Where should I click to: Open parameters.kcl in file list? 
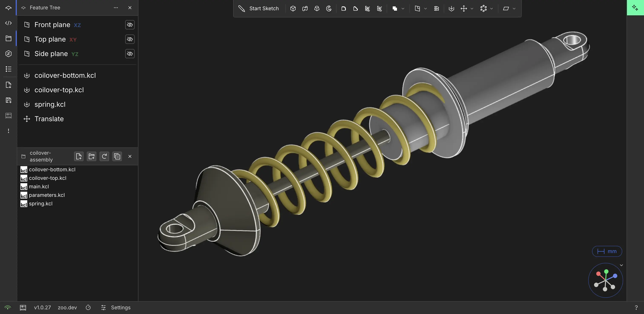click(47, 195)
